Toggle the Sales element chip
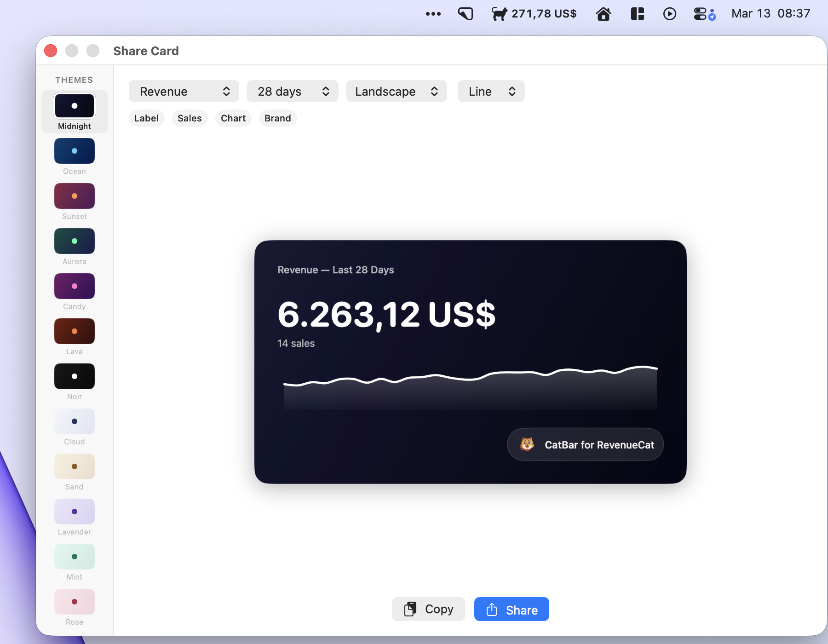This screenshot has height=644, width=828. tap(190, 118)
